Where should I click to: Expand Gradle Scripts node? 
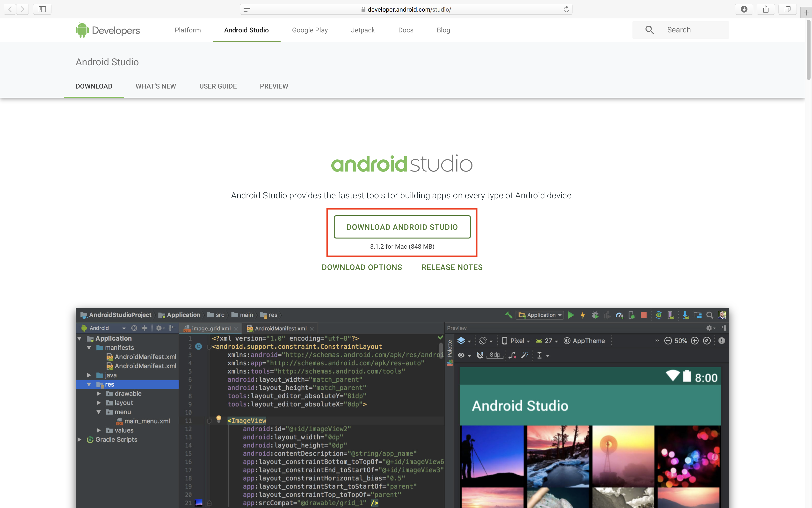point(80,440)
